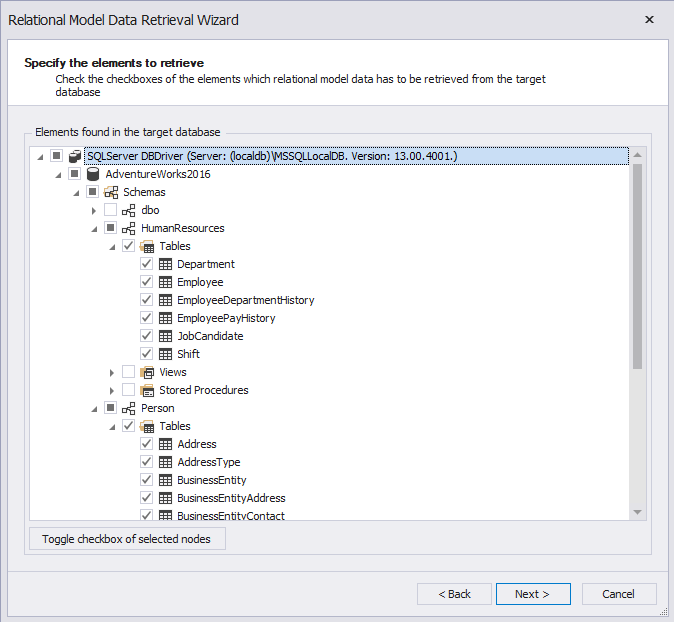Click the SQLServer DBDriver server icon

coord(75,156)
